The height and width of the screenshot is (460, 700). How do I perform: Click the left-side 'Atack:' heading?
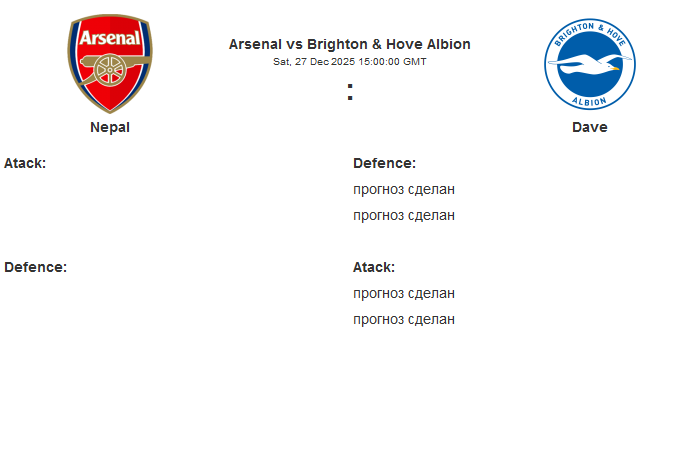tap(25, 163)
